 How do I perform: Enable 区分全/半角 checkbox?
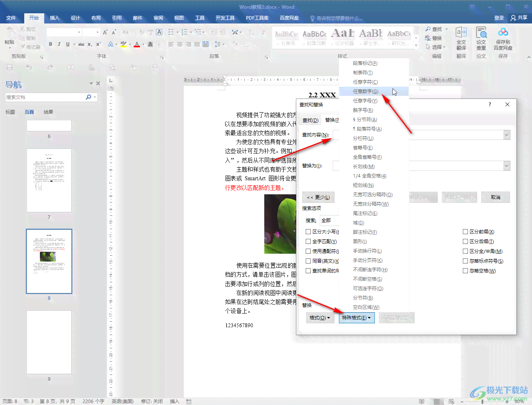466,251
